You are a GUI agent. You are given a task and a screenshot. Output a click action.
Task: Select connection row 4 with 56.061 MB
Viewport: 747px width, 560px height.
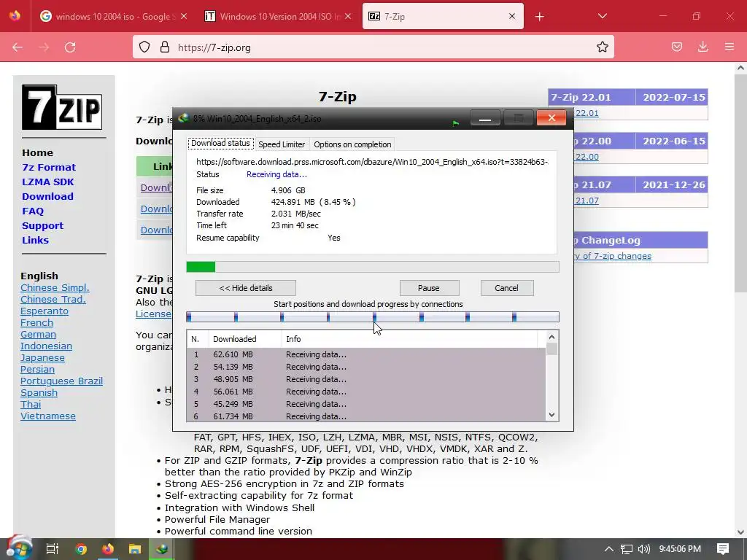[x=366, y=392]
